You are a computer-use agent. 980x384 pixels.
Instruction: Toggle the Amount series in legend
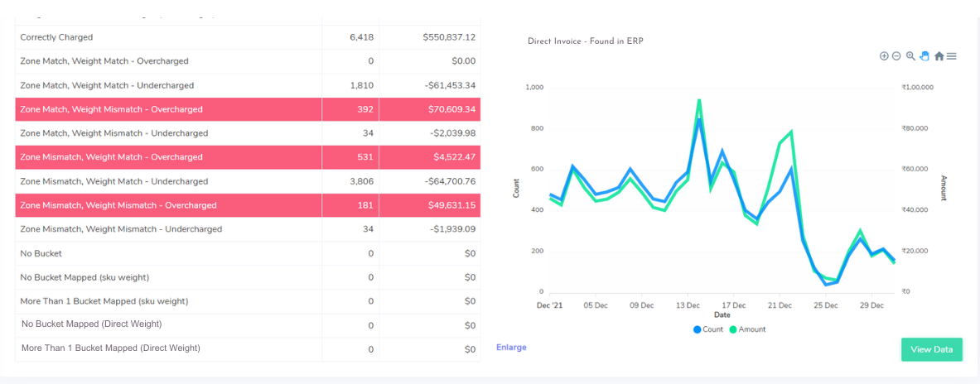[x=746, y=329]
